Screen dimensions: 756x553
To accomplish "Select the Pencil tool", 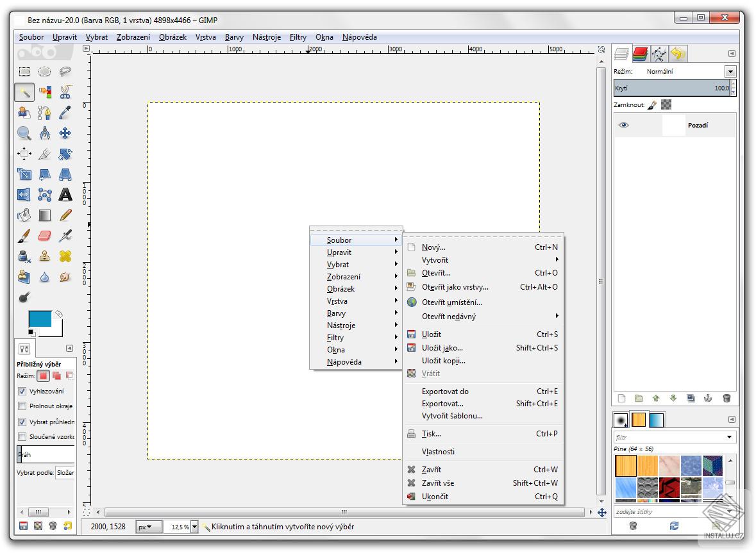I will coord(65,215).
